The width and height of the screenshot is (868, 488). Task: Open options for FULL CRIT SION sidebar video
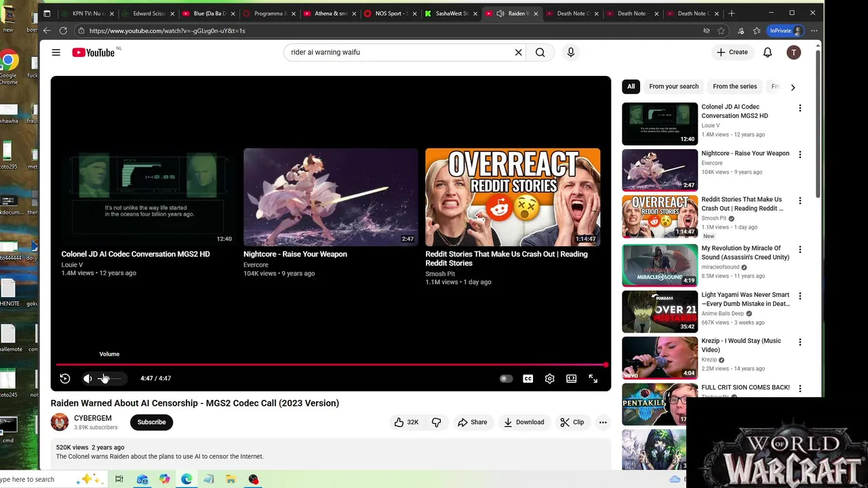[x=800, y=388]
